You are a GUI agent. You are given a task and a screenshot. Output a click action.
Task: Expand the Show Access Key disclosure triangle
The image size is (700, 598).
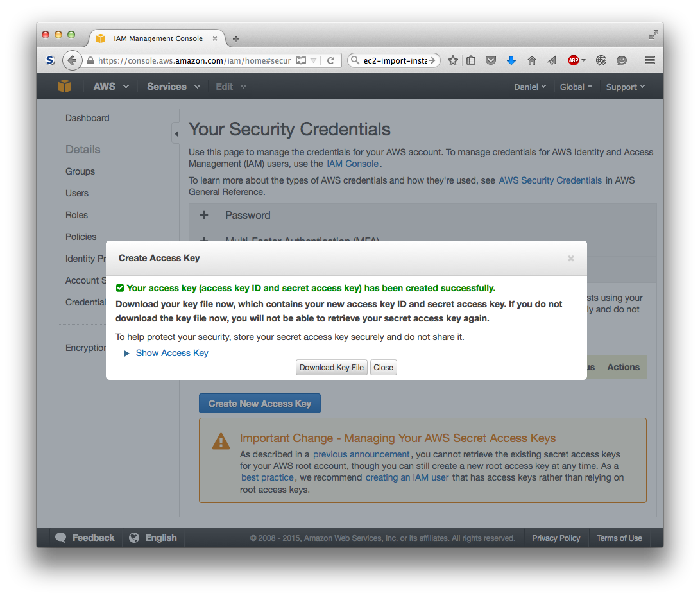[x=127, y=354]
